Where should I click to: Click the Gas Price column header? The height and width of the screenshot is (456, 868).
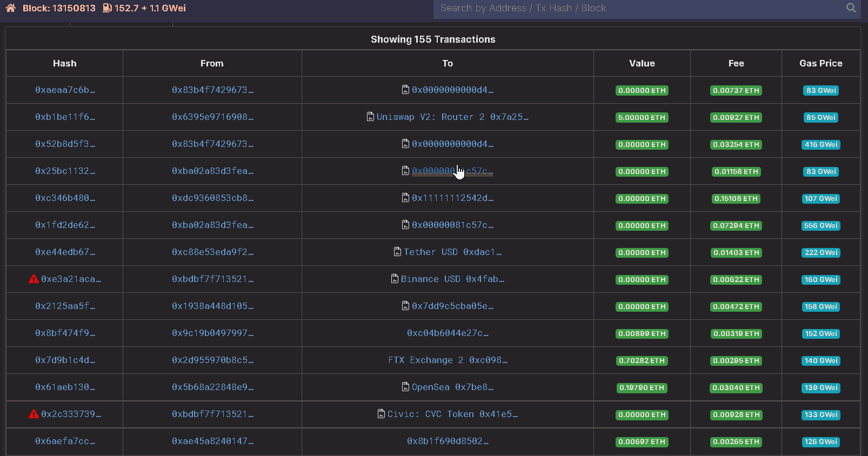click(821, 63)
